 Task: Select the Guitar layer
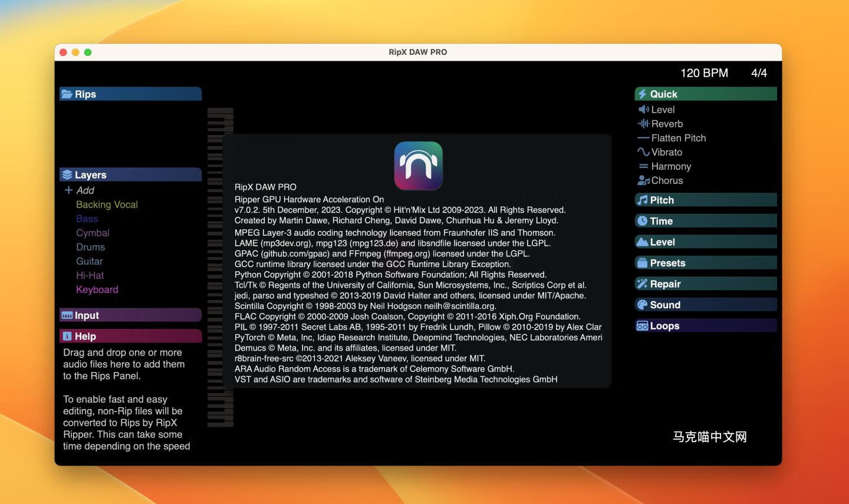point(89,261)
